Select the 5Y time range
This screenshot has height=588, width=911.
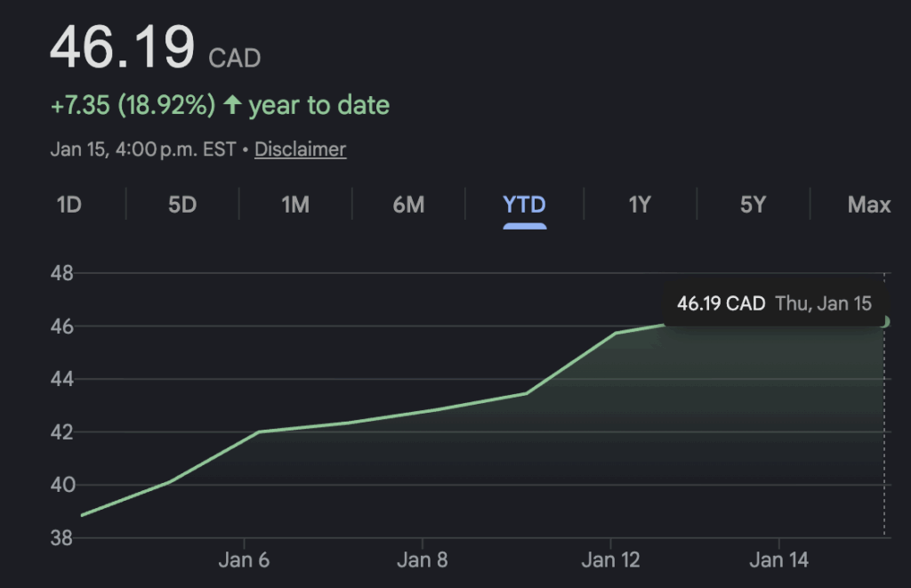click(753, 205)
